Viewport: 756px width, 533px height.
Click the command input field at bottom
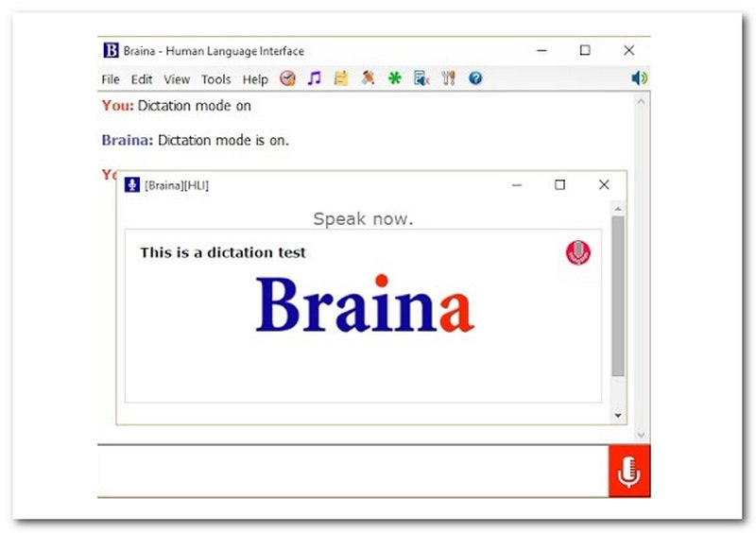352,471
